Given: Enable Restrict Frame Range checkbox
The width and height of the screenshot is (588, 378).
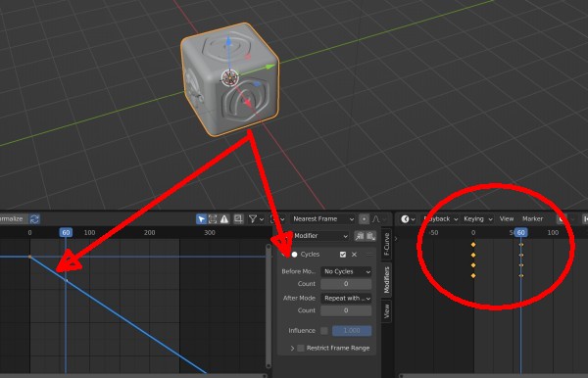Looking at the screenshot, I should (x=301, y=348).
